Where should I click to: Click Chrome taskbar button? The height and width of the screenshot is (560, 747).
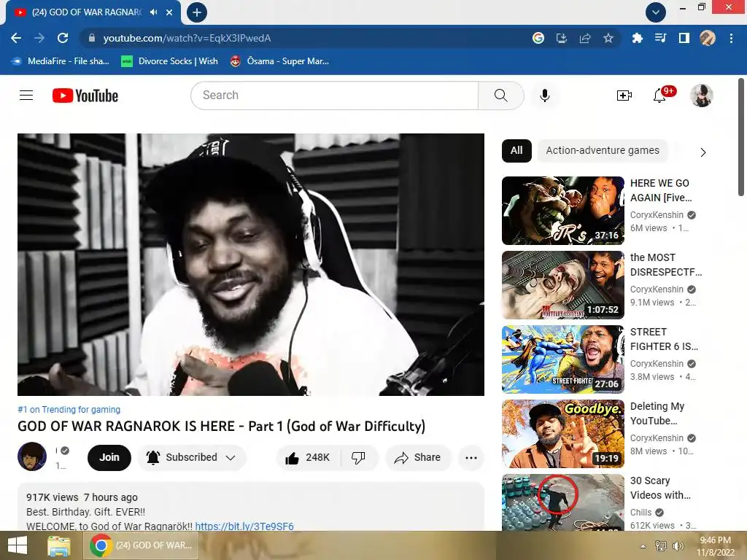tap(141, 545)
